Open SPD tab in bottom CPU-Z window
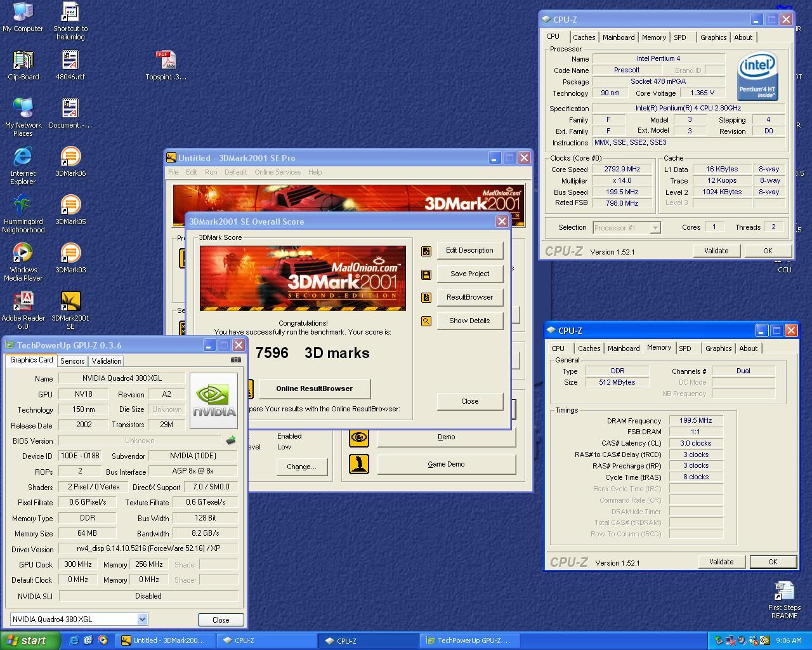The height and width of the screenshot is (650, 812). pyautogui.click(x=685, y=348)
